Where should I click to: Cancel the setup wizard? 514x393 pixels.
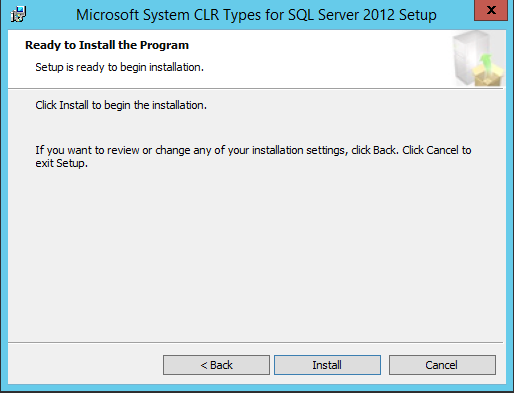442,365
